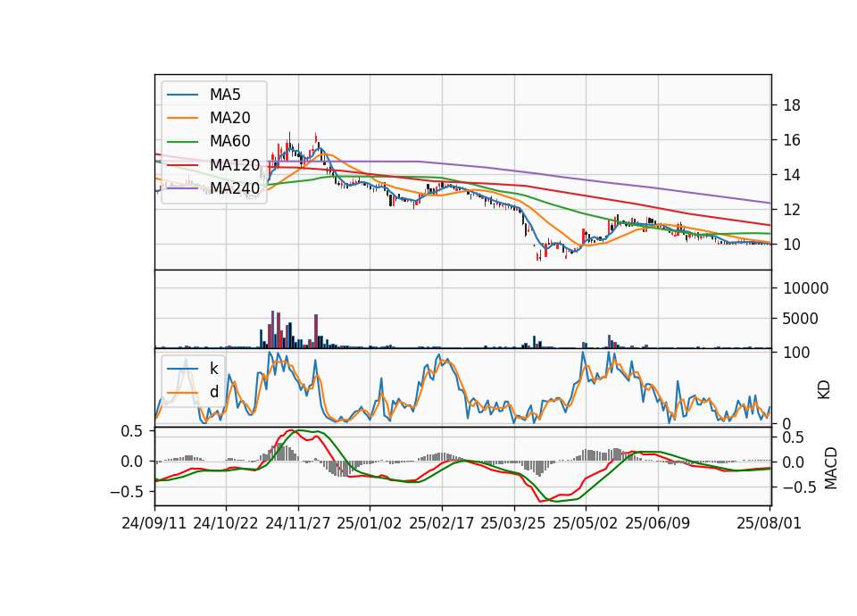Click the MACD axis title

pos(831,468)
